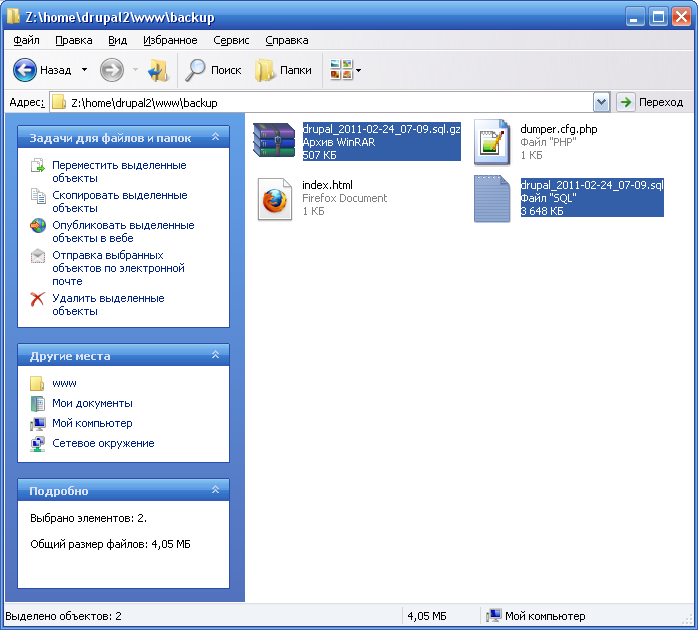Open the Справка menu
The image size is (698, 630).
(287, 40)
